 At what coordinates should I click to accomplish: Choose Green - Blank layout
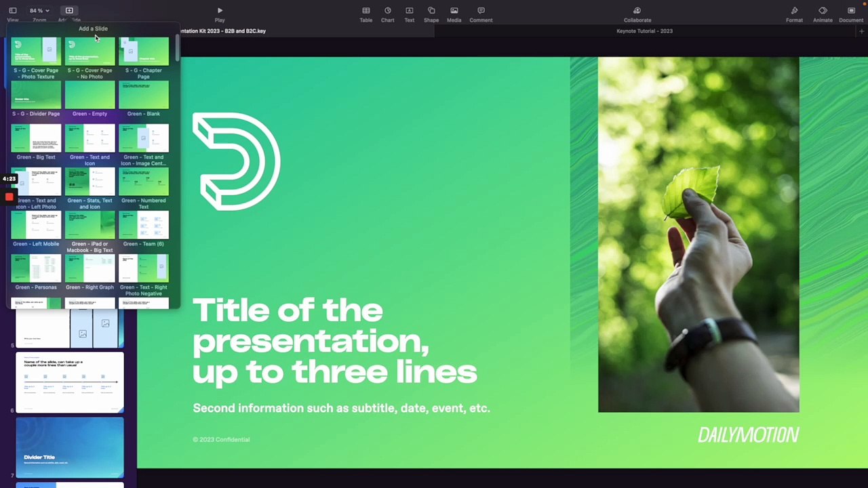tap(144, 95)
